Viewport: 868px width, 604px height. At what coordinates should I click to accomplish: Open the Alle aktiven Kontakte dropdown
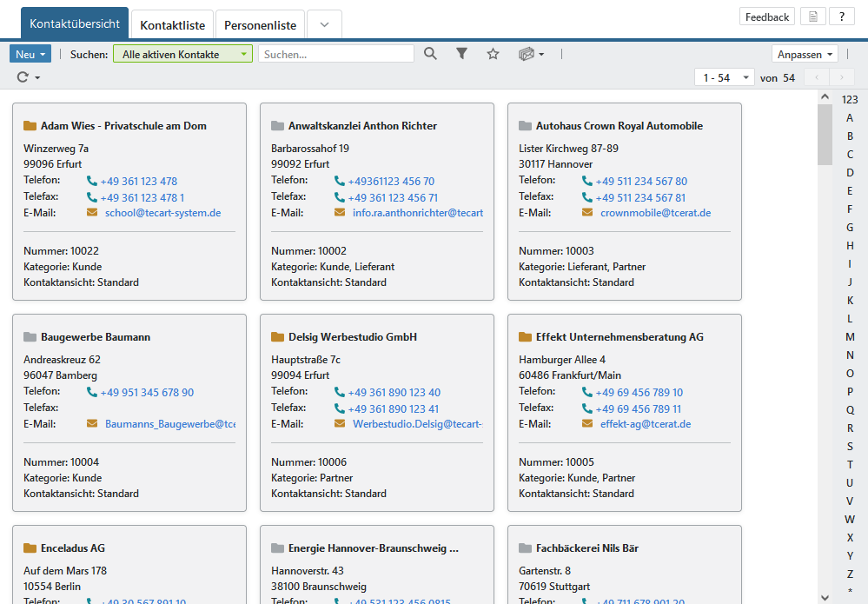(182, 54)
